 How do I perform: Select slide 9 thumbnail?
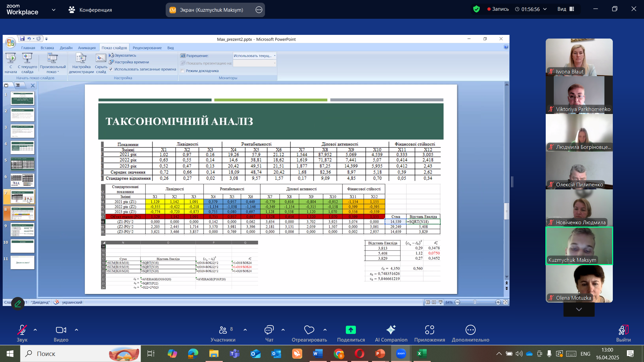(x=22, y=230)
